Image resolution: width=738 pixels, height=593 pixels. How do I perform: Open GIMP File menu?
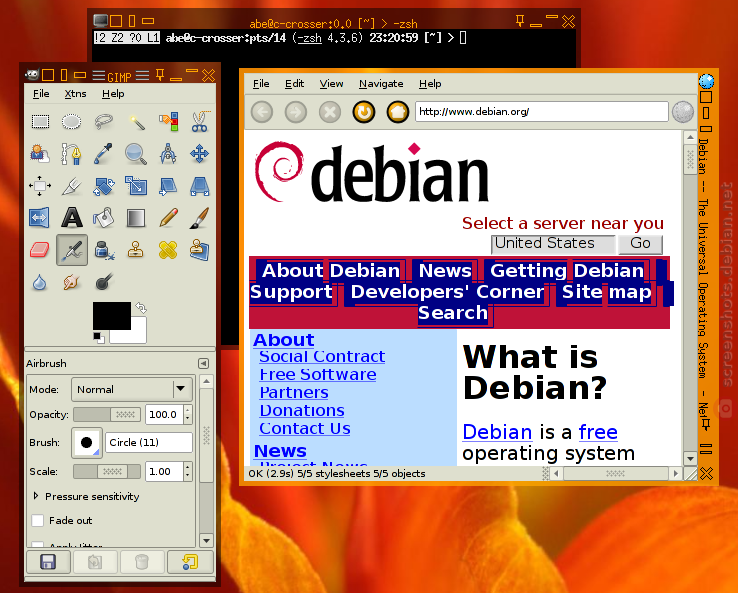41,94
